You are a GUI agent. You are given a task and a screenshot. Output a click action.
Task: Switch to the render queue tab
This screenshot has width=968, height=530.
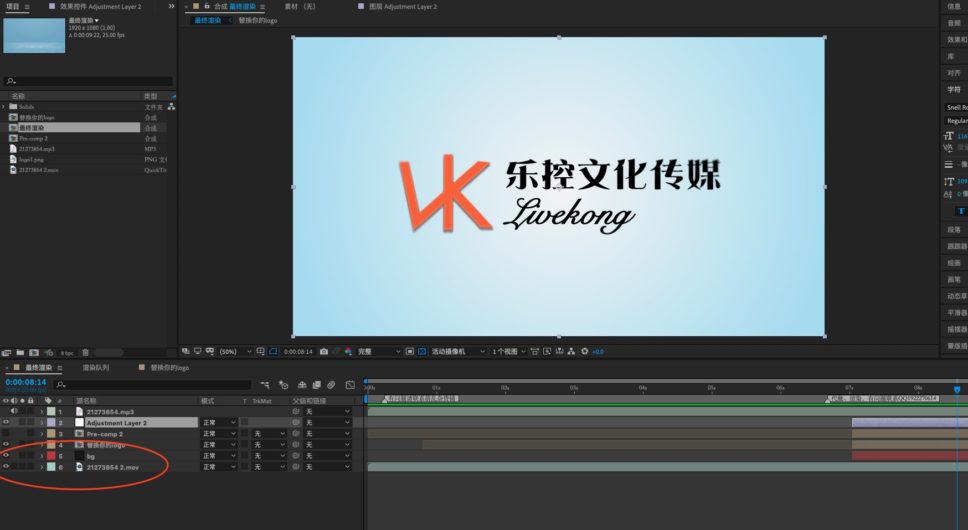click(x=95, y=367)
